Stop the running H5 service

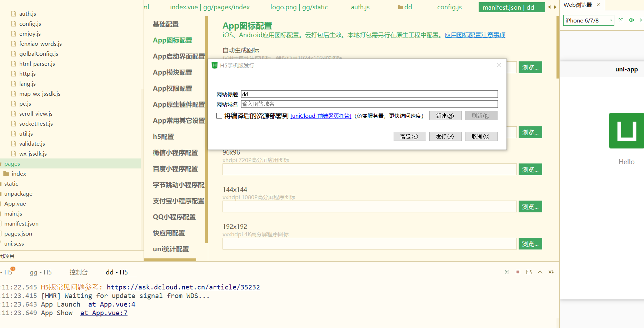tap(518, 272)
